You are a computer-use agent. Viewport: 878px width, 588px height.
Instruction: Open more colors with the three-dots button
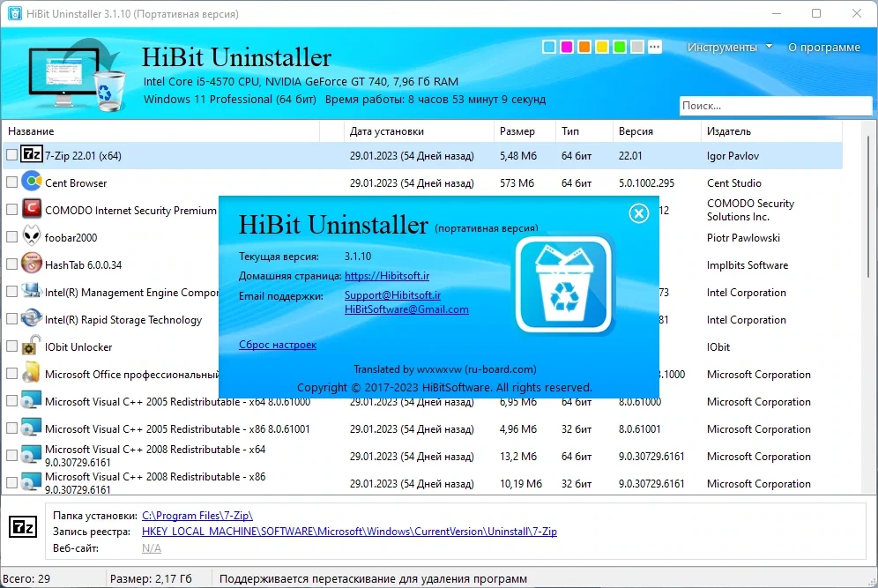655,47
